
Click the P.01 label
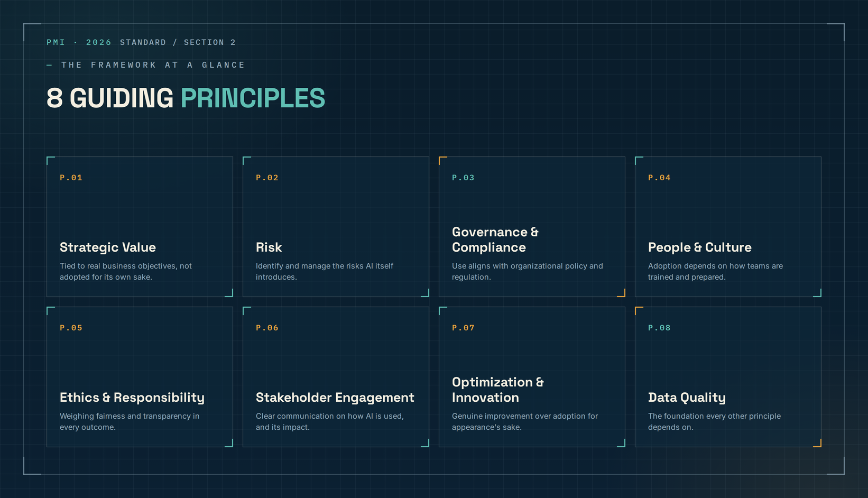pos(71,178)
